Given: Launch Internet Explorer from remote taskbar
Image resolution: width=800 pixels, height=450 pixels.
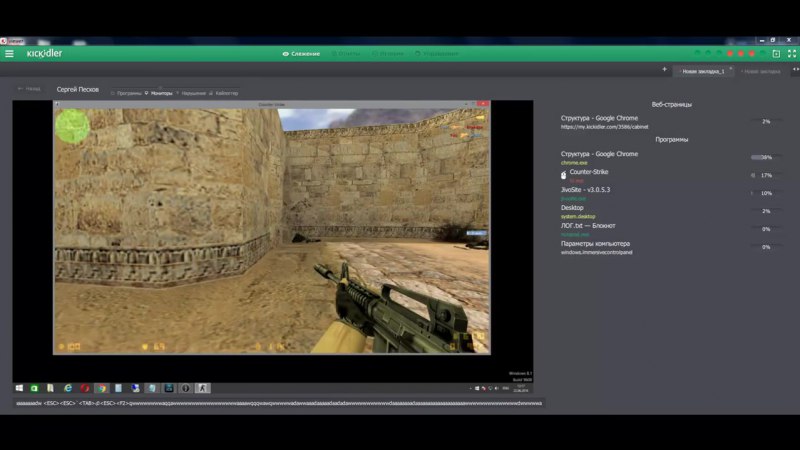Looking at the screenshot, I should click(x=67, y=388).
